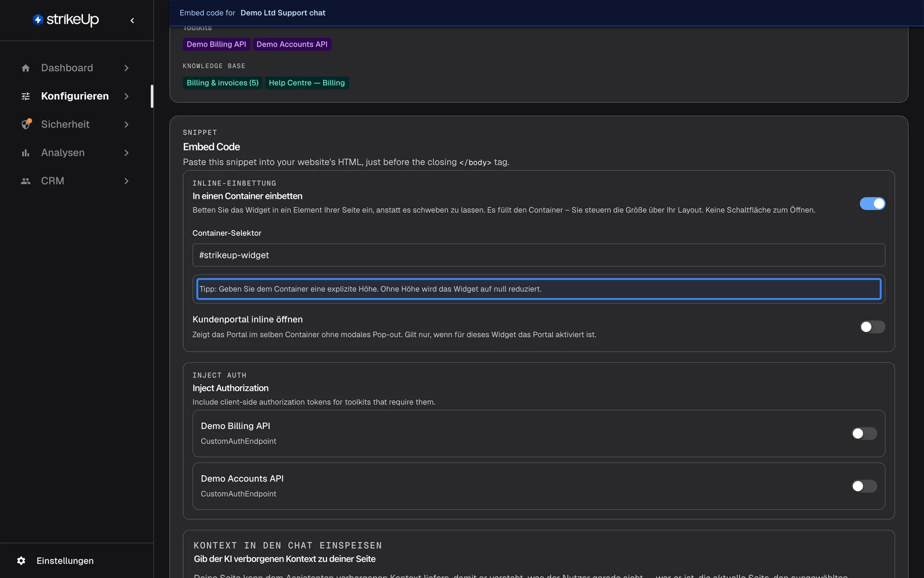924x578 pixels.
Task: Click the Einstellungen gear icon
Action: coord(21,561)
